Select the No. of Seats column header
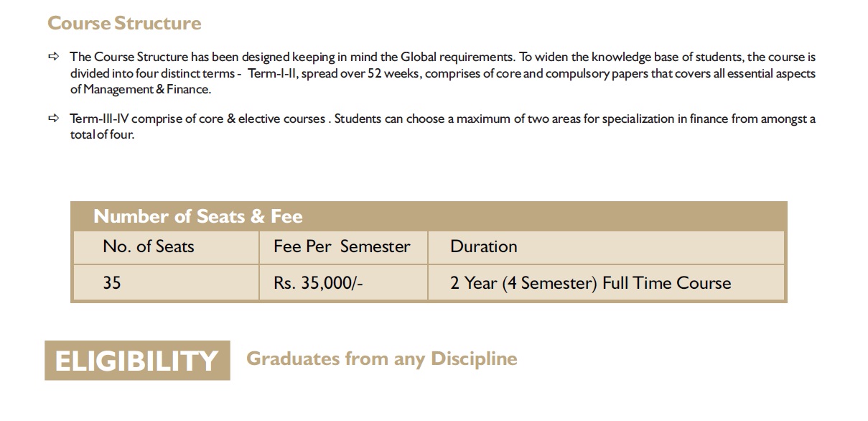 pos(149,247)
